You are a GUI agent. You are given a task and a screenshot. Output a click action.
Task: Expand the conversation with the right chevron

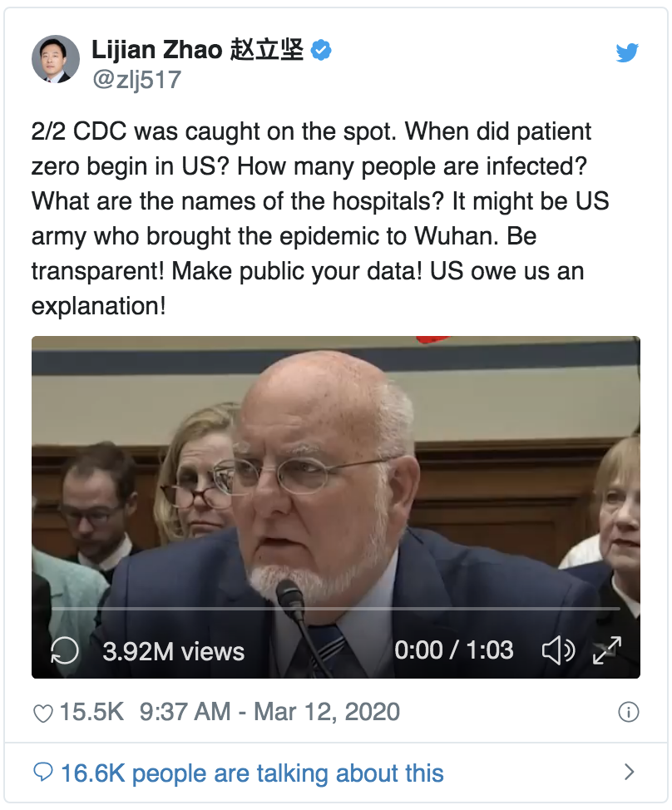629,773
